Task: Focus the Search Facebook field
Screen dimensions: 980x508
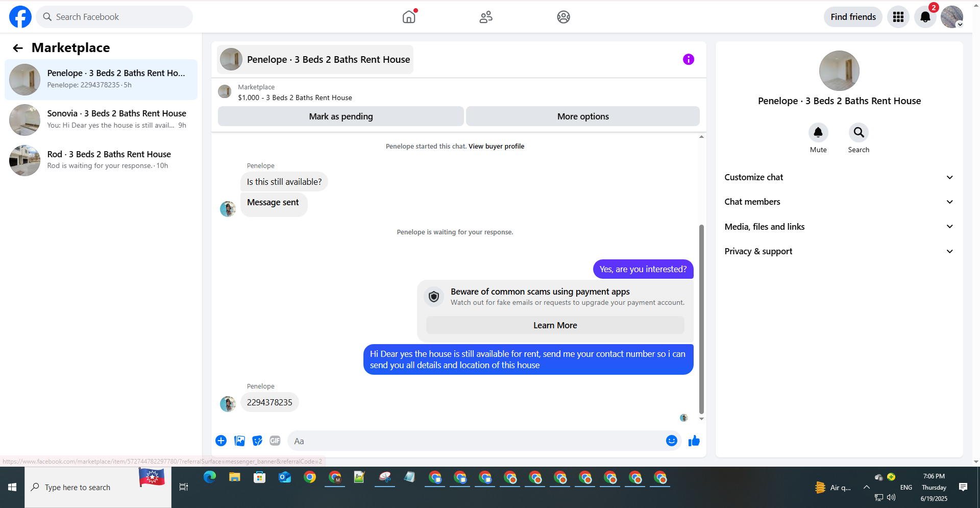Action: (114, 17)
